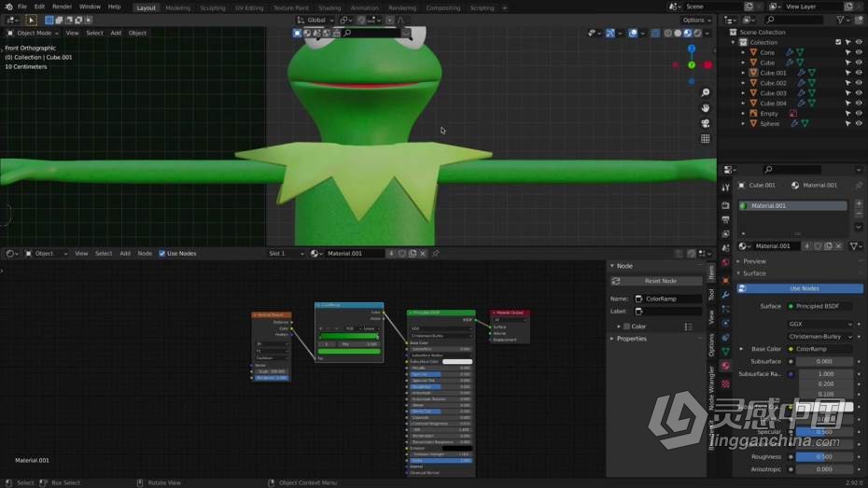The width and height of the screenshot is (868, 488).
Task: Select Material.001 slot in material list
Action: [792, 206]
